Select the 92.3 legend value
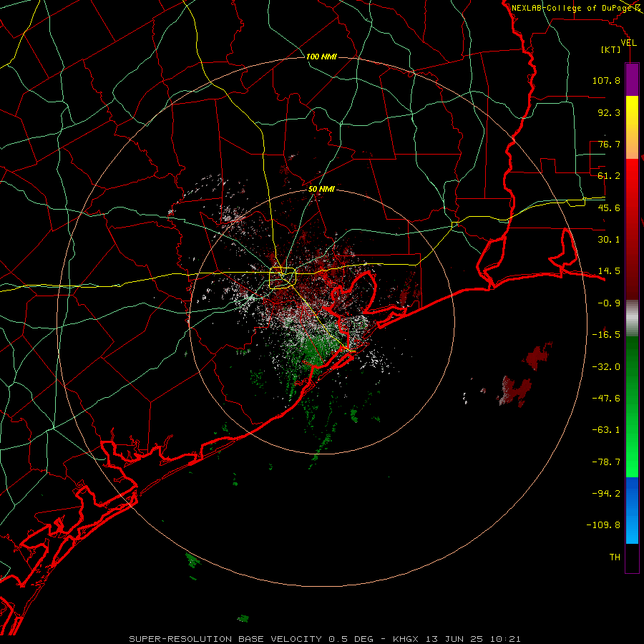 tap(609, 112)
